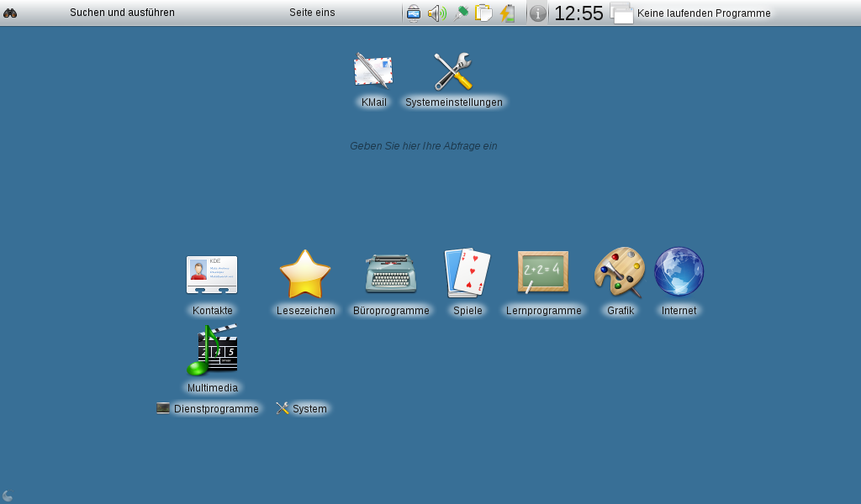Click the search query input field
861x504 pixels.
[x=424, y=145]
